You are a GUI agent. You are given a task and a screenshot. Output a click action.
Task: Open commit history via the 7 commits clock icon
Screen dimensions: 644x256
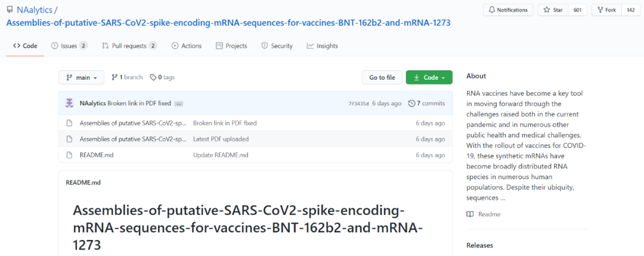(411, 104)
